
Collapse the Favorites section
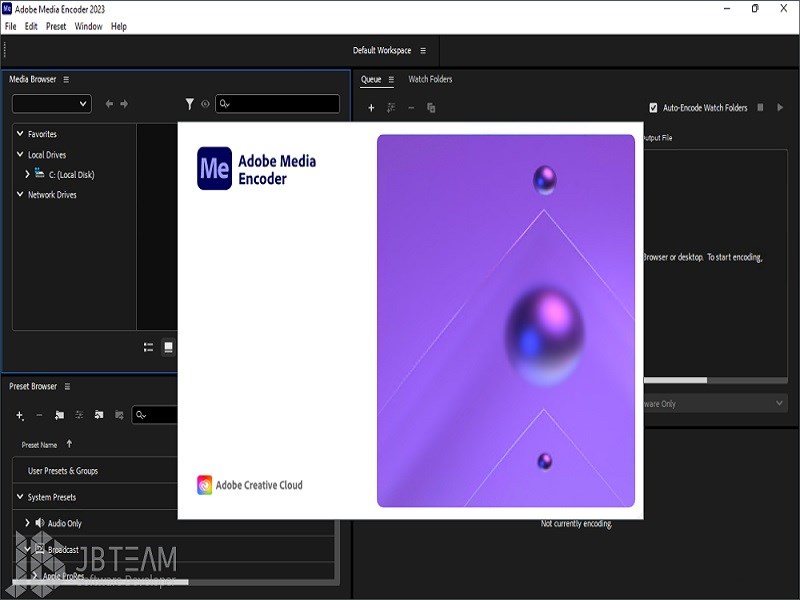tap(20, 134)
